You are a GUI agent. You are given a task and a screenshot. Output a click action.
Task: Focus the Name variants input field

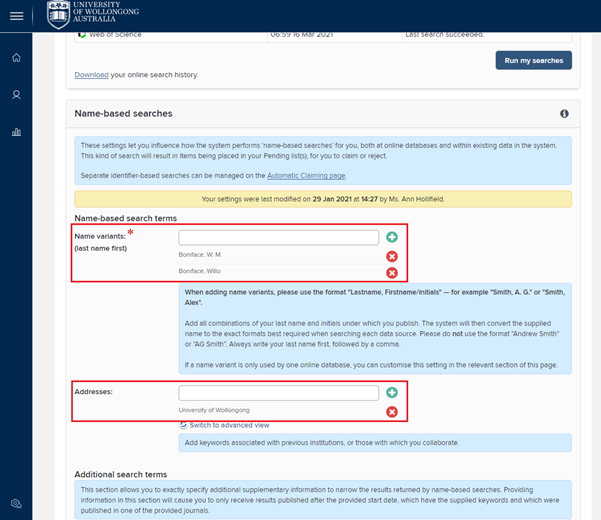pyautogui.click(x=279, y=238)
